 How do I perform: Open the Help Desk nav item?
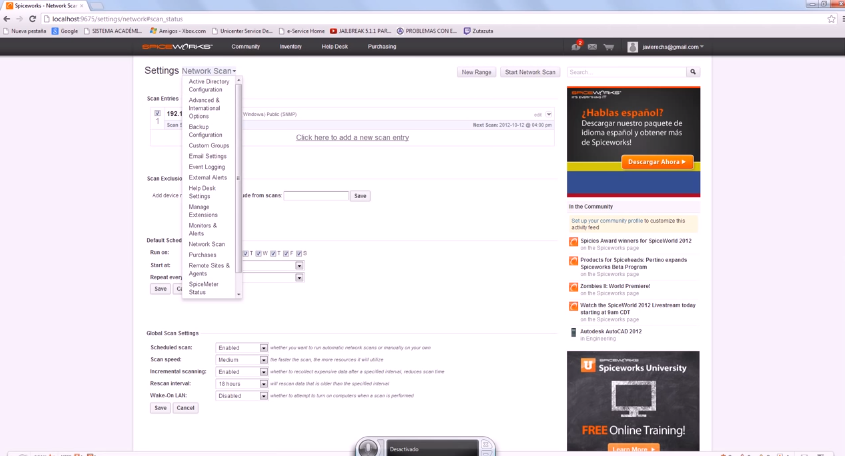coord(335,47)
